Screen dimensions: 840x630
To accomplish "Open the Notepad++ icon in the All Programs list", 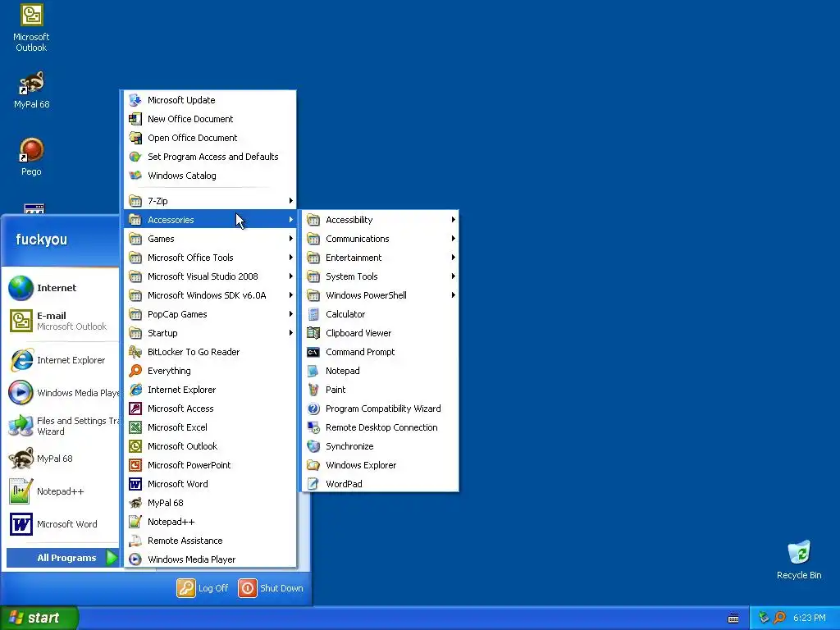I will 135,522.
